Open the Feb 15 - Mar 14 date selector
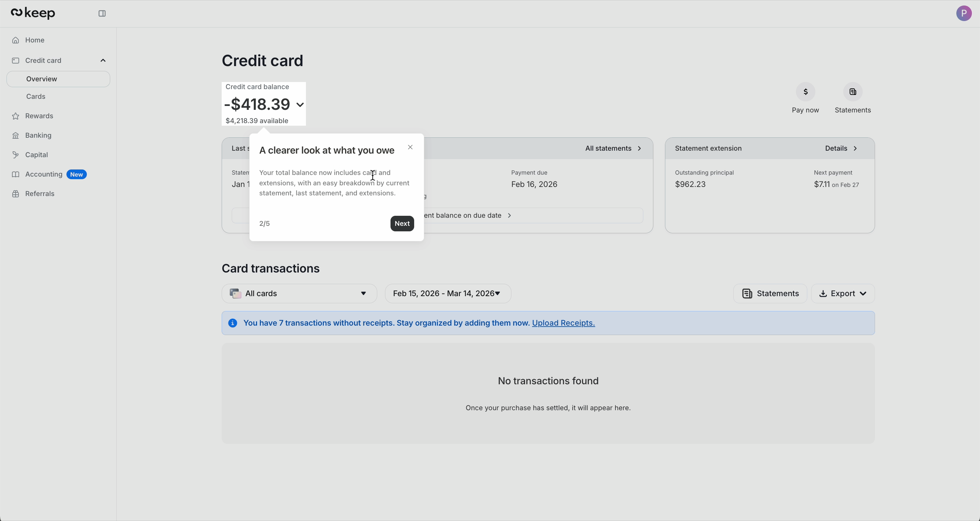The height and width of the screenshot is (521, 980). click(448, 293)
